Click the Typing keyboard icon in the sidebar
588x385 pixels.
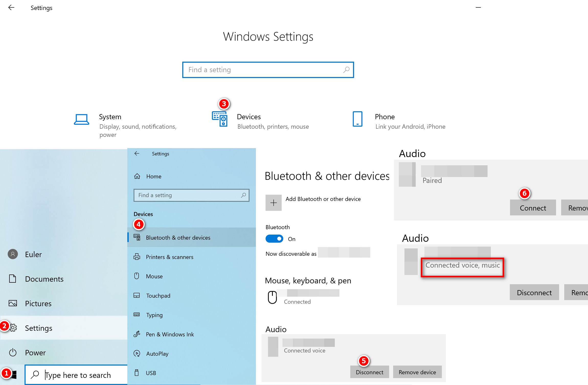(137, 315)
